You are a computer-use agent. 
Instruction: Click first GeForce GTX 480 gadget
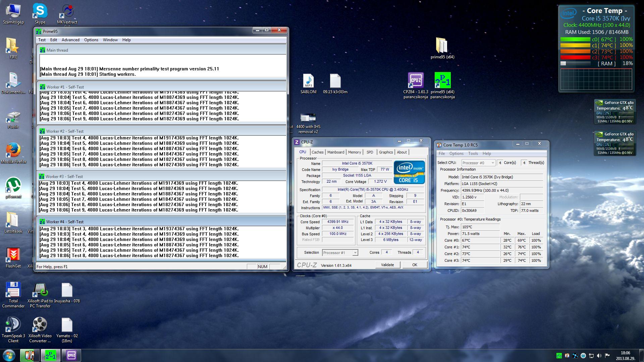[x=615, y=112]
